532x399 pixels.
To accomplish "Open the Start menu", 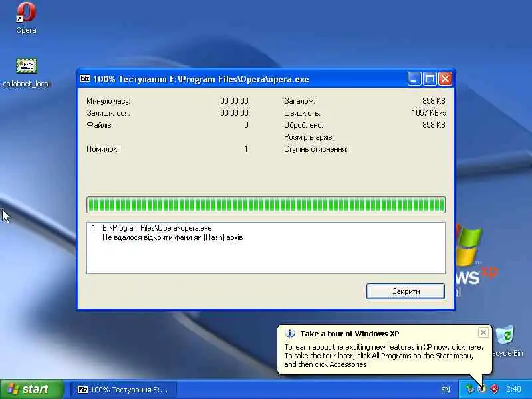I will pos(31,389).
